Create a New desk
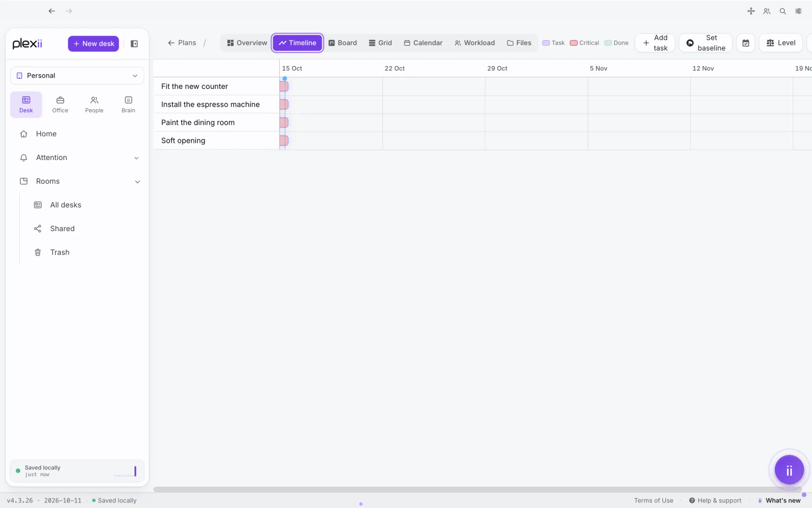Image resolution: width=812 pixels, height=508 pixels. 93,44
